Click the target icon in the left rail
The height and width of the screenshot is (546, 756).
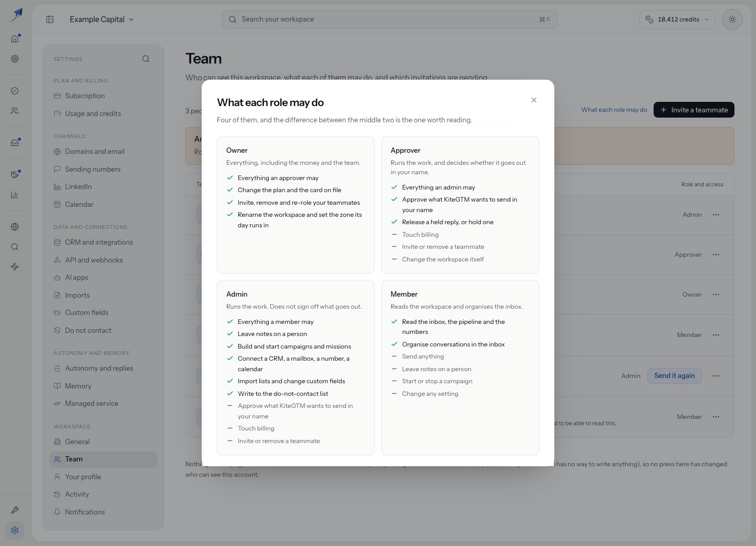15,59
